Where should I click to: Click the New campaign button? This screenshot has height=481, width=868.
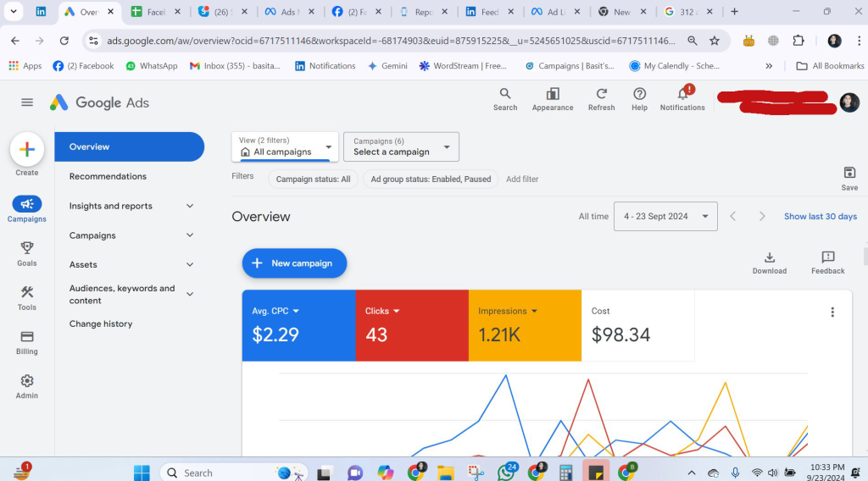pyautogui.click(x=294, y=263)
